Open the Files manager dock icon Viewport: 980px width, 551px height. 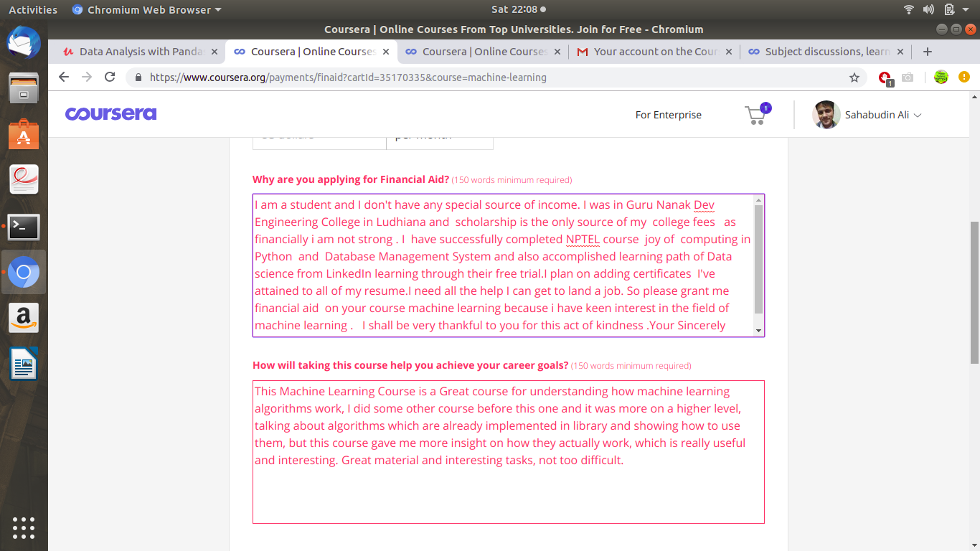(x=24, y=88)
